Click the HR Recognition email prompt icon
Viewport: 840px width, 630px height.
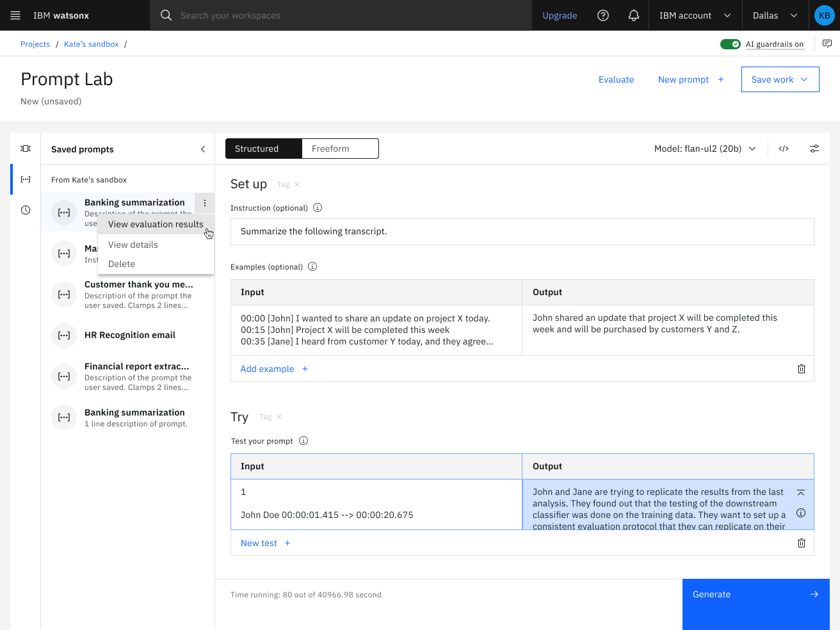(64, 335)
